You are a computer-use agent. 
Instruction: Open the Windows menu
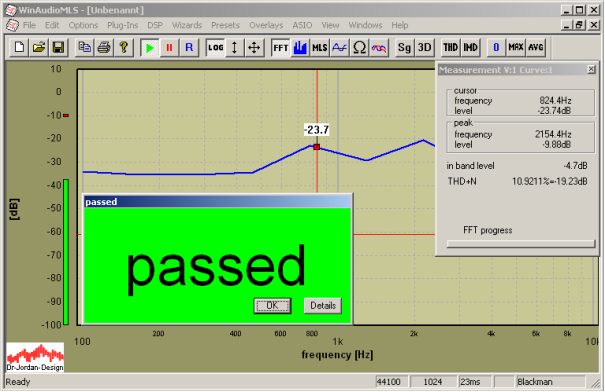[365, 25]
